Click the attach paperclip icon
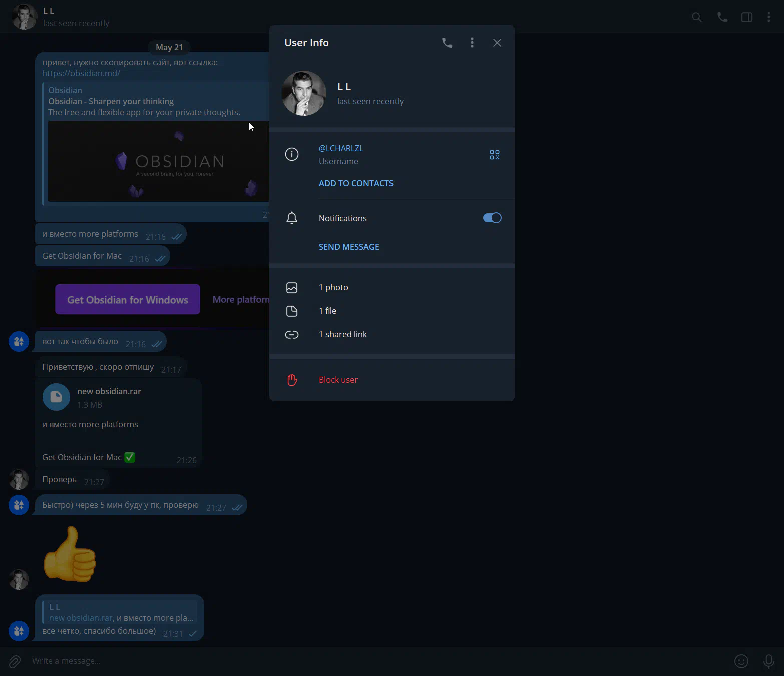784x676 pixels. coord(15,661)
